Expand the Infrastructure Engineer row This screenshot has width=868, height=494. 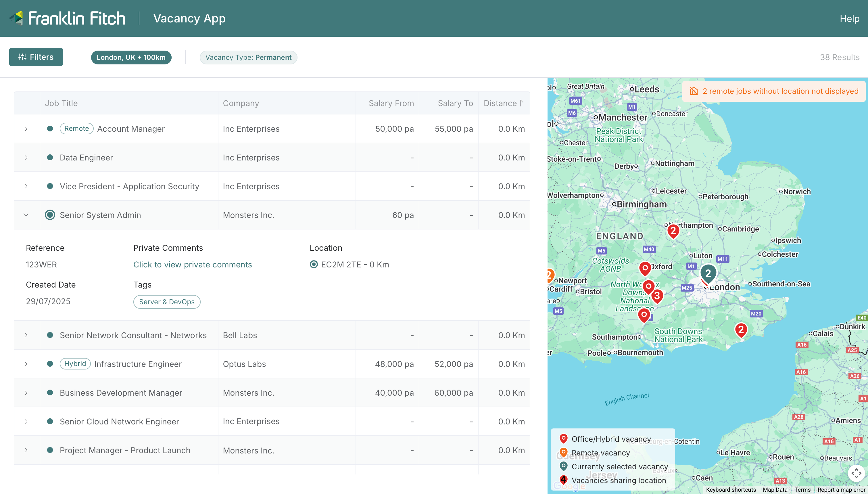[26, 364]
